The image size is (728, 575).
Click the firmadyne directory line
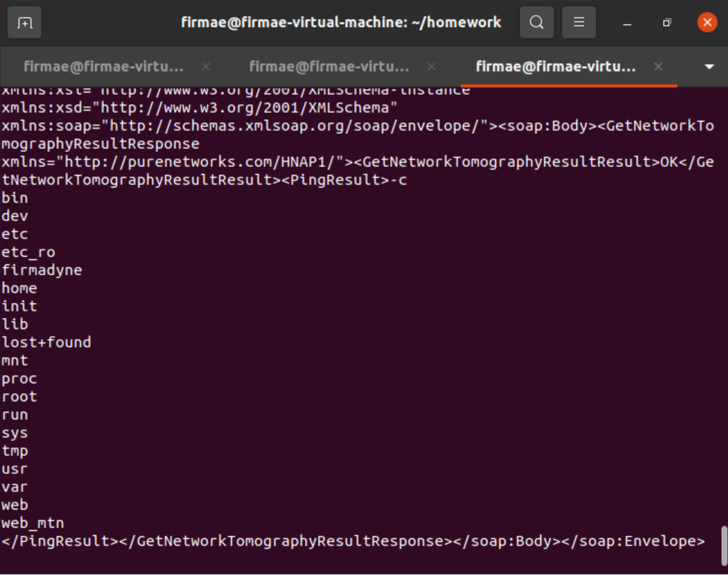click(42, 270)
